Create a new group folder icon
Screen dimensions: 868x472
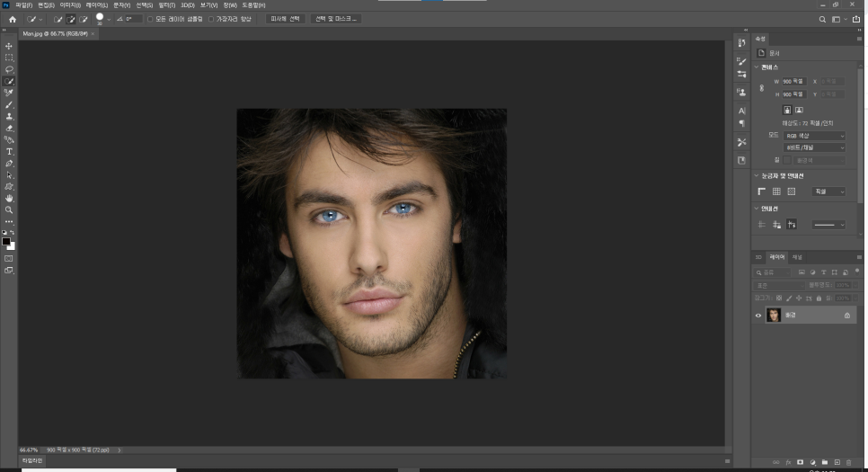[x=825, y=462]
